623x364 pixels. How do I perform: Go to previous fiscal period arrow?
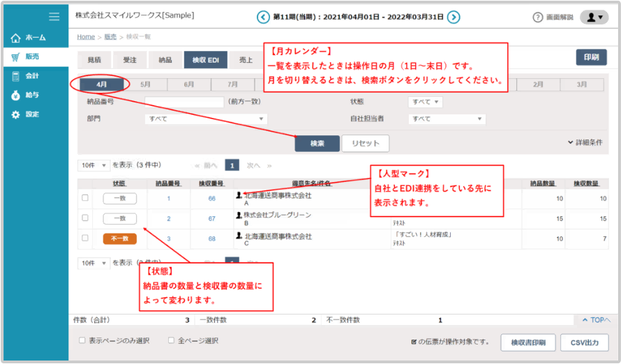tap(262, 17)
